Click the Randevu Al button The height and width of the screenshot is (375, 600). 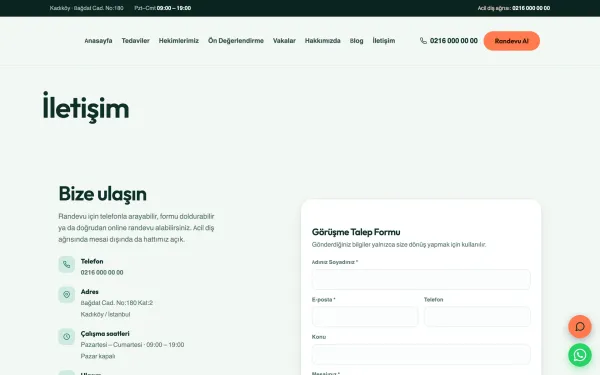click(x=512, y=41)
